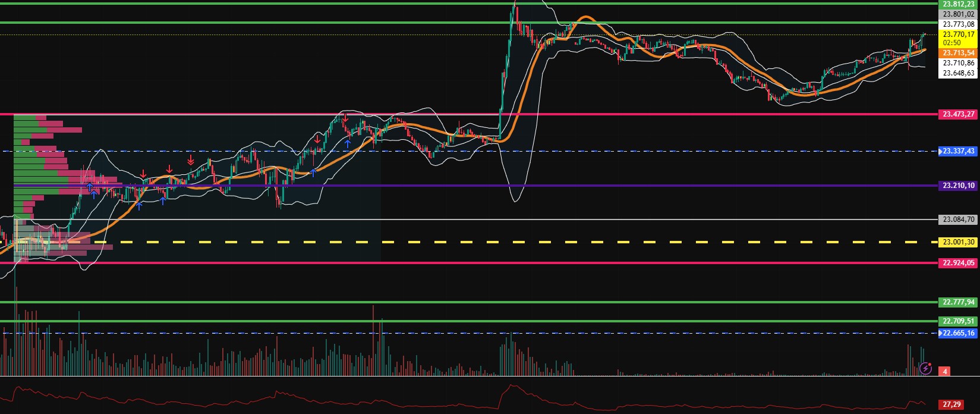The width and height of the screenshot is (980, 414).
Task: Select the pink 23.473,27 level label
Action: coord(958,114)
